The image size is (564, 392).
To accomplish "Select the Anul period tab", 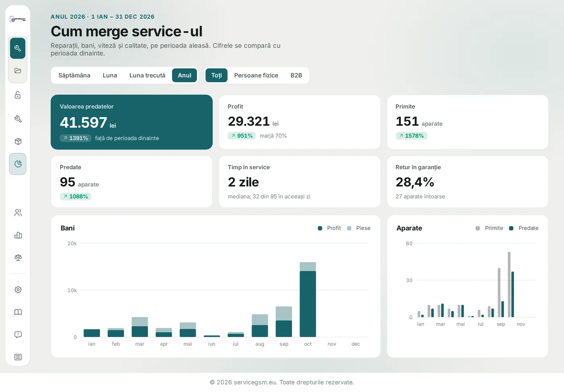I will click(x=185, y=75).
